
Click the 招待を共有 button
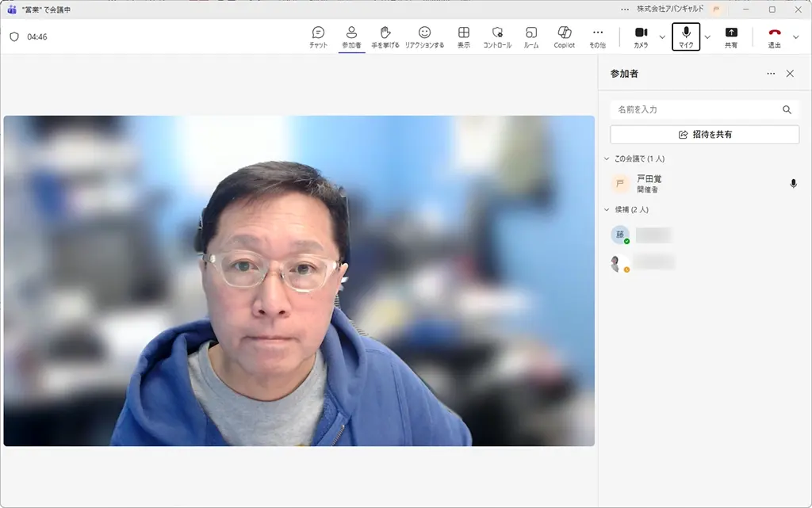703,134
